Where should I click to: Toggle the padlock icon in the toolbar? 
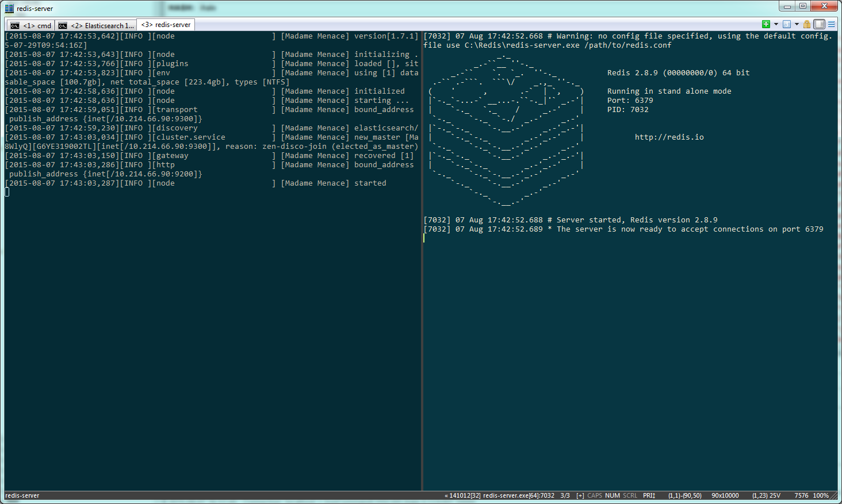pos(807,24)
